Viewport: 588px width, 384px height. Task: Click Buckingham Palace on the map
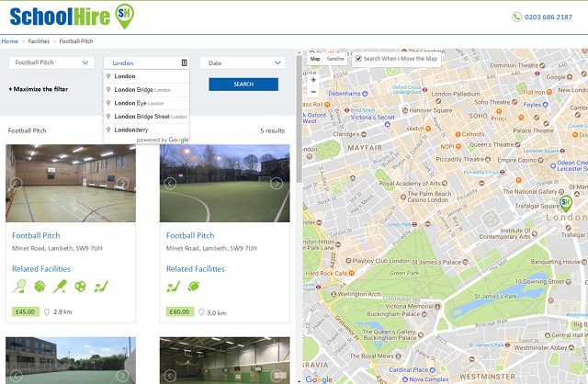396,314
